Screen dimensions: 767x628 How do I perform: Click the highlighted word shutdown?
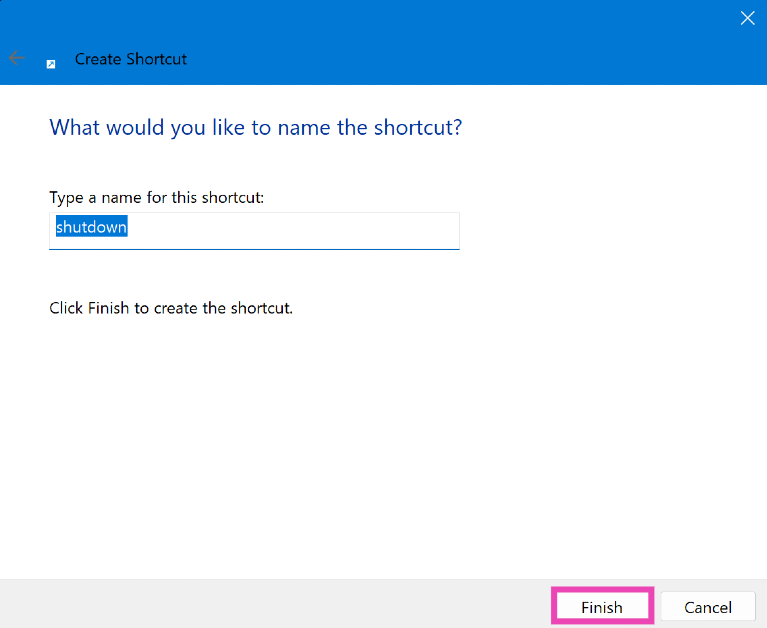pyautogui.click(x=91, y=227)
